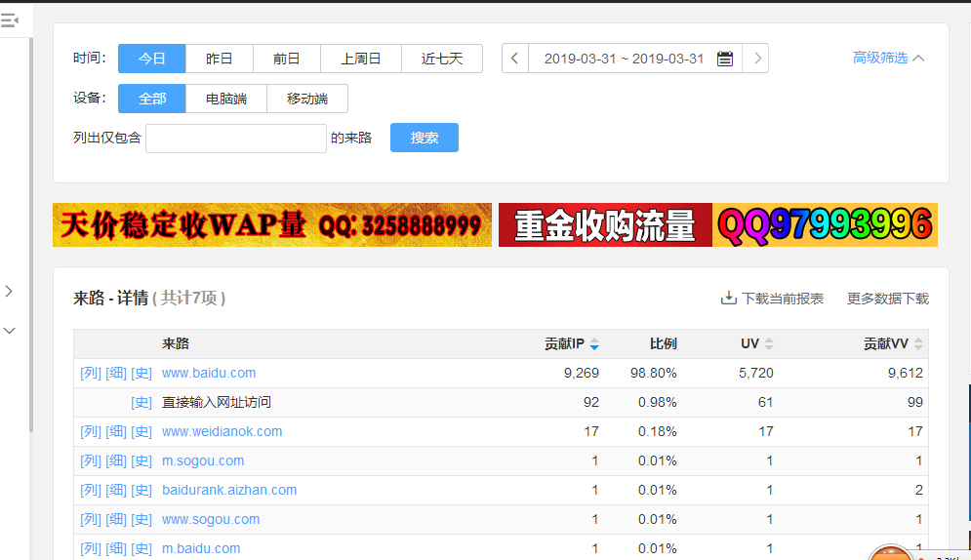Select 移动端 device filter
971x560 pixels.
307,99
